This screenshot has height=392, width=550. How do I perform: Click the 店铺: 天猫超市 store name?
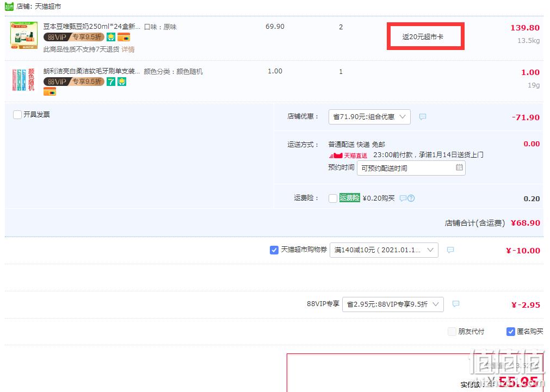pos(39,7)
